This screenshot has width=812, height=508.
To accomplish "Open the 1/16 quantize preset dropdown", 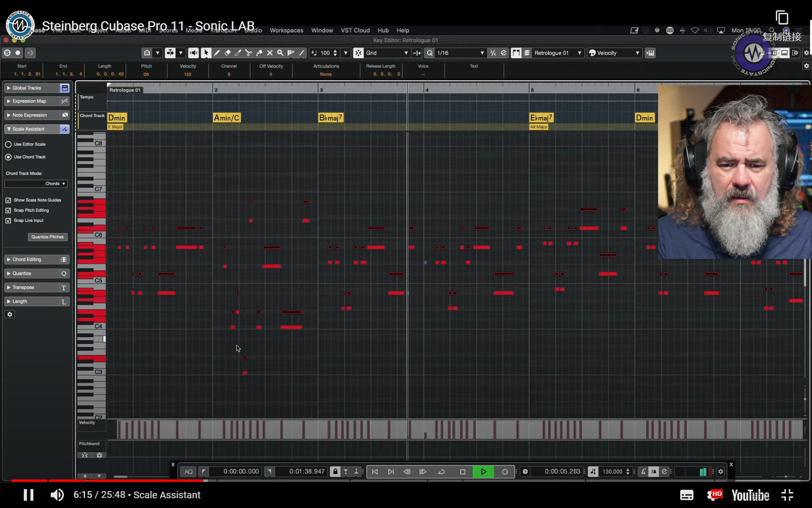I will (460, 53).
